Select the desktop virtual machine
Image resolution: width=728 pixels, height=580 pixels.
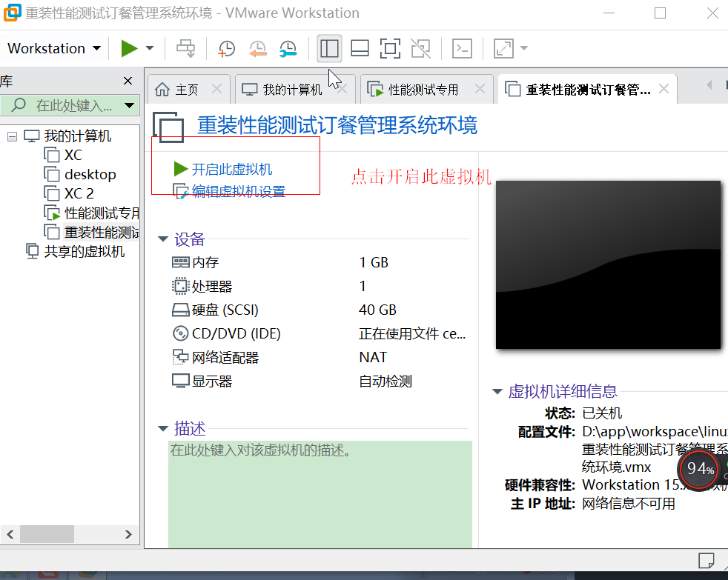pos(90,175)
